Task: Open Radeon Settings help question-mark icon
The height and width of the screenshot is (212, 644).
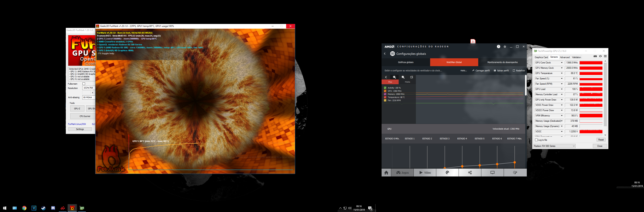Action: pyautogui.click(x=499, y=47)
